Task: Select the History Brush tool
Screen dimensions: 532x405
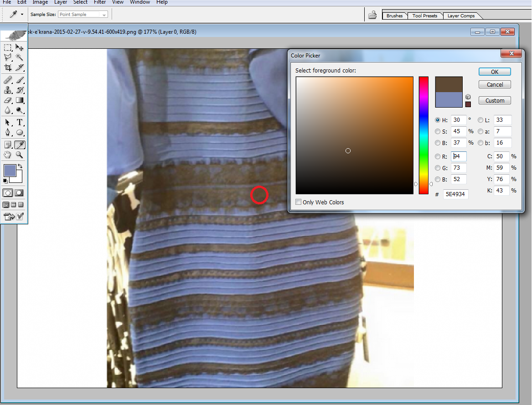Action: tap(20, 90)
